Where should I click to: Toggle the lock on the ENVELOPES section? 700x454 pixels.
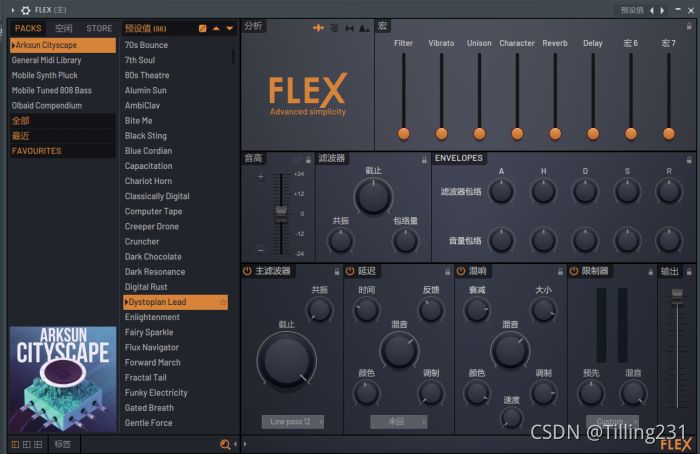point(689,159)
